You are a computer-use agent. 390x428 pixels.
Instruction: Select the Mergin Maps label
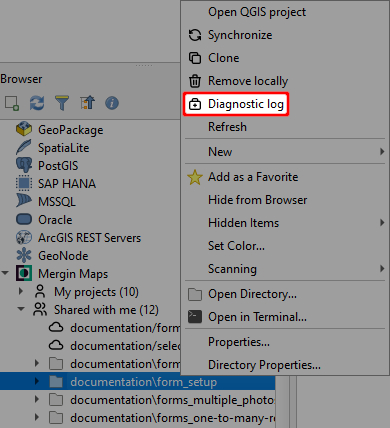[x=73, y=274]
